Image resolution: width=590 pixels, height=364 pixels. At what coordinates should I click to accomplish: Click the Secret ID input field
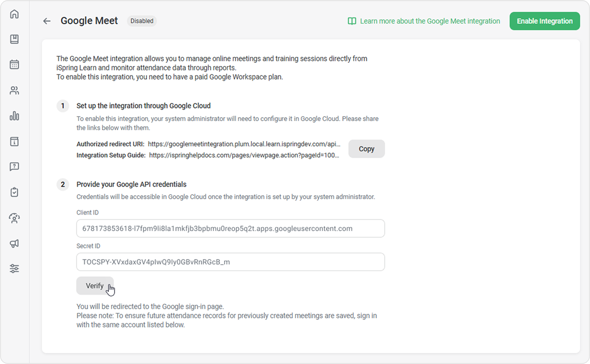(230, 262)
